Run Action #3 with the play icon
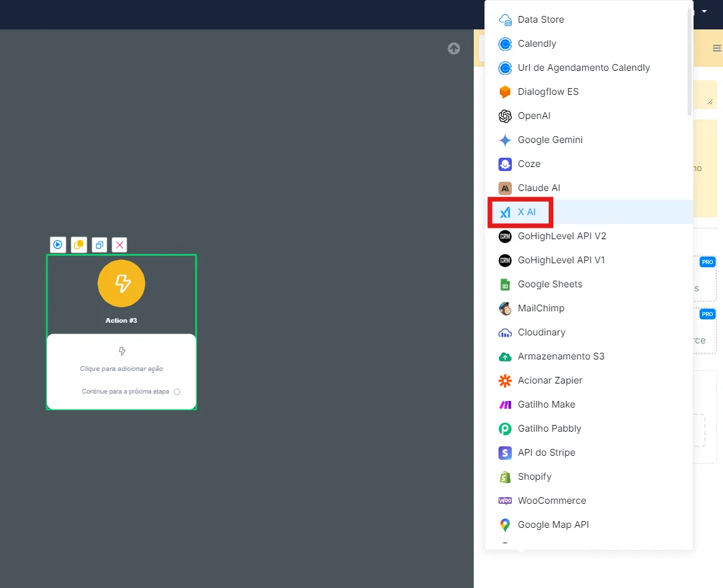The width and height of the screenshot is (723, 588). point(58,245)
